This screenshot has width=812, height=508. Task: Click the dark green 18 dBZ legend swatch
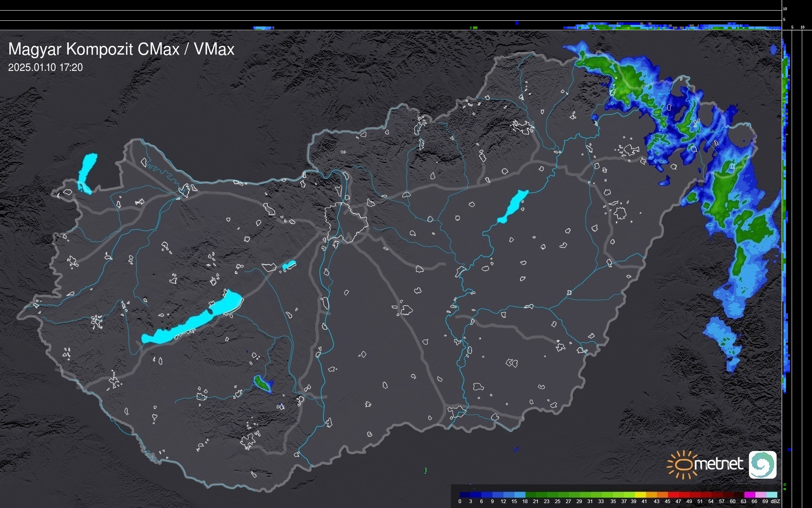click(x=531, y=495)
